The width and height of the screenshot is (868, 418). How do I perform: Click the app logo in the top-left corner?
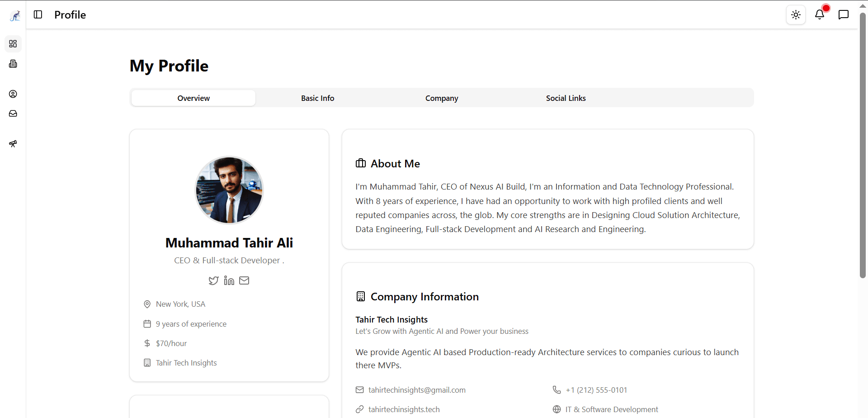click(x=15, y=15)
